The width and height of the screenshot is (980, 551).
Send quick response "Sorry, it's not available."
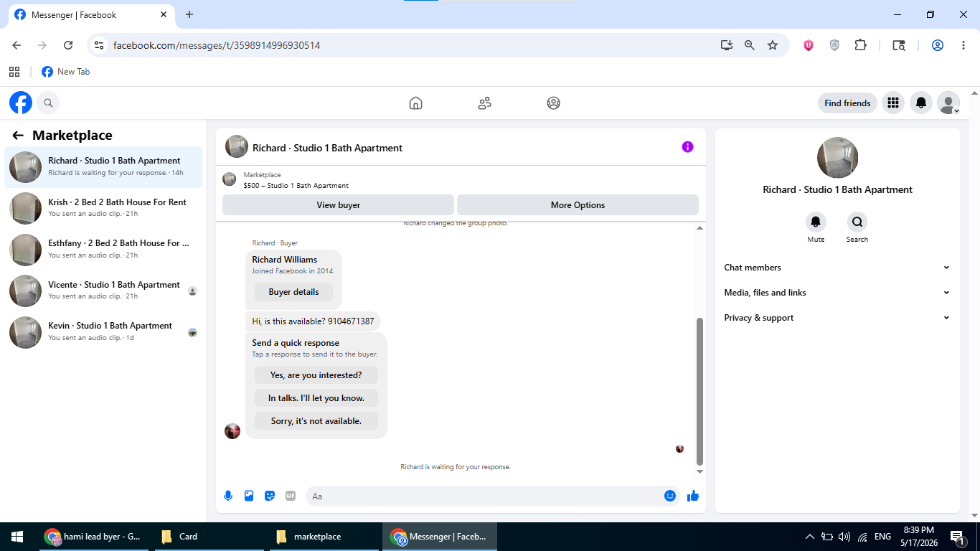coord(316,421)
